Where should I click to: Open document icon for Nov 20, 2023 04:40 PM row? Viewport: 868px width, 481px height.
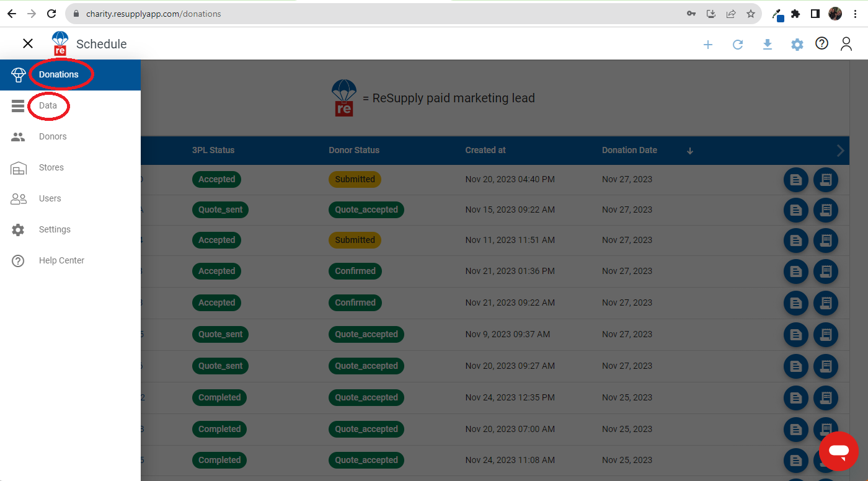pos(796,180)
